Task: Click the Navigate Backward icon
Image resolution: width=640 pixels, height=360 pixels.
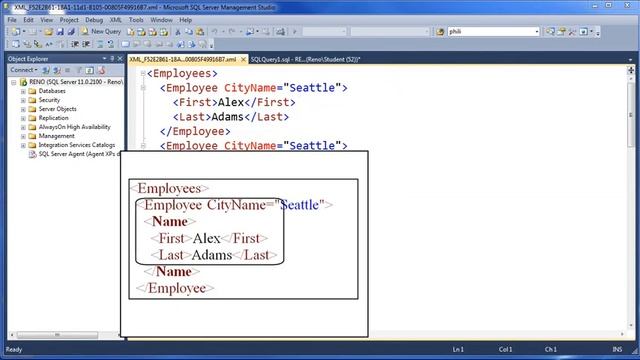Action: pyautogui.click(x=249, y=31)
